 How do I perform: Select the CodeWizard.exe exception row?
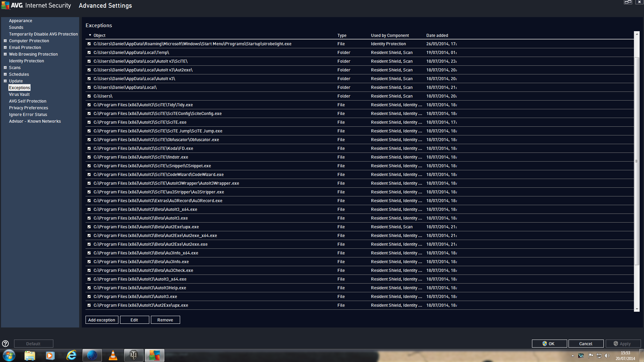[360, 175]
